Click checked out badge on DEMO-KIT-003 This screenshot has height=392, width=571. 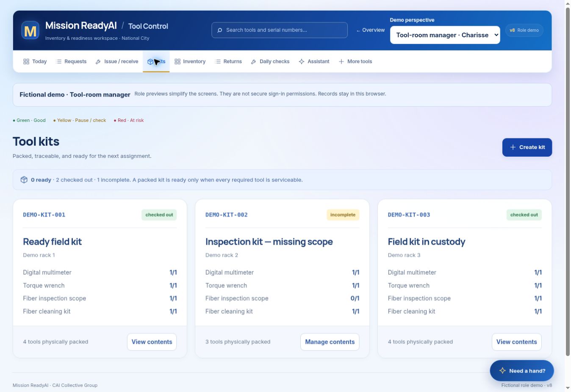(524, 215)
